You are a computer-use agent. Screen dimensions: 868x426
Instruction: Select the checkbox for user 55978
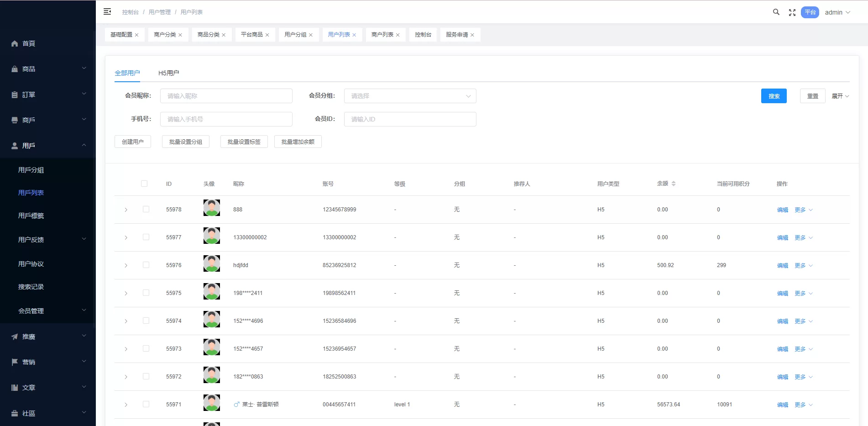click(146, 209)
